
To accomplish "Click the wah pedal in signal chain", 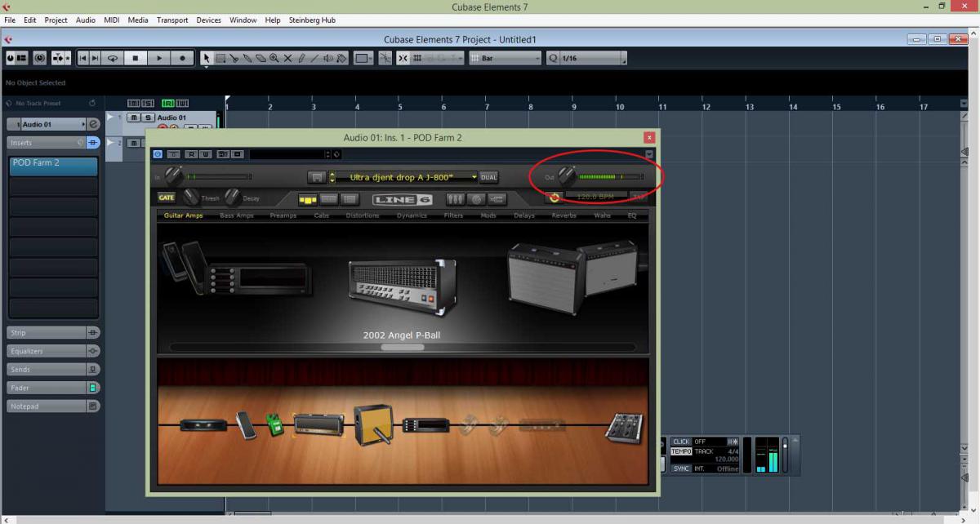I will coord(246,424).
